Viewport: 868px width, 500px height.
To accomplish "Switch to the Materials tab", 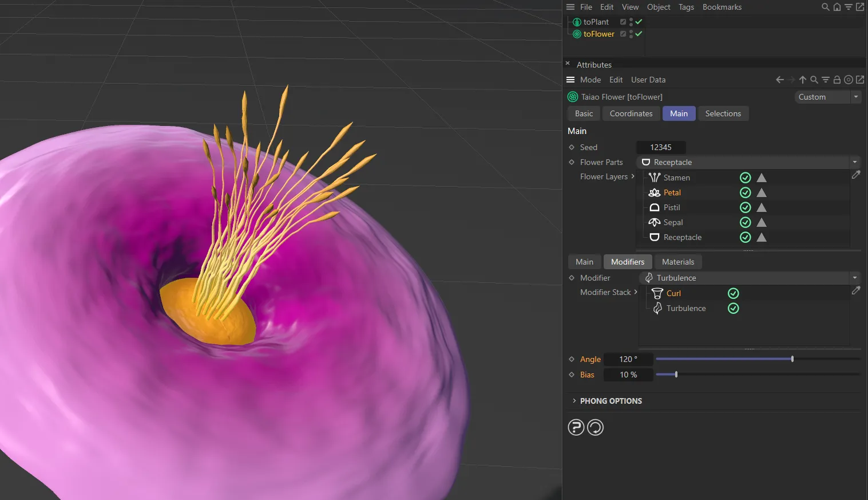I will click(x=678, y=262).
